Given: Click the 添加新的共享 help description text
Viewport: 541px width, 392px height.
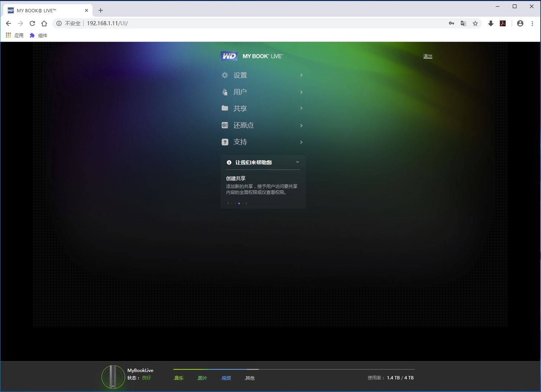Looking at the screenshot, I should point(262,190).
